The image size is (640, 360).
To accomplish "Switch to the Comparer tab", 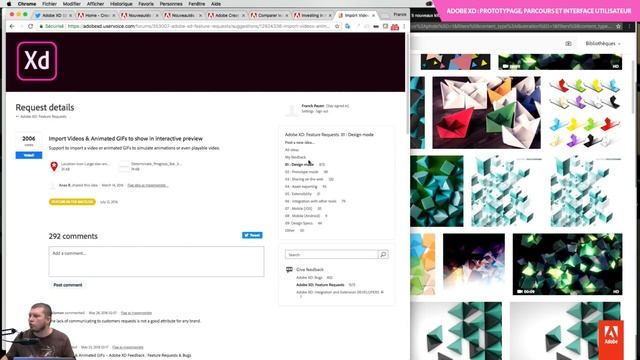I will click(268, 15).
